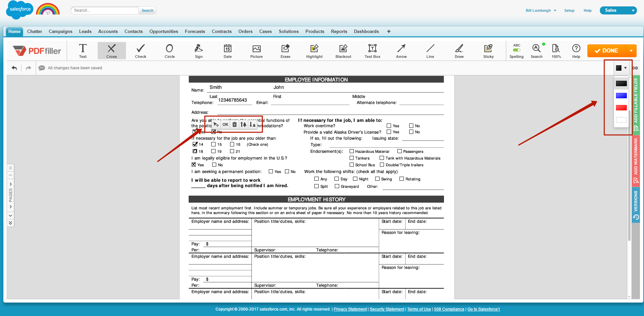This screenshot has height=316, width=644.
Task: Click the Salesforce Search button
Action: [x=148, y=10]
